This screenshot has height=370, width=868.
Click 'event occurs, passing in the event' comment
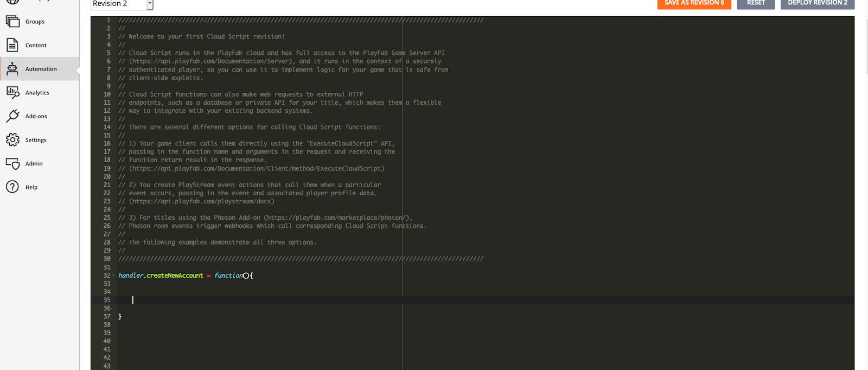click(247, 193)
